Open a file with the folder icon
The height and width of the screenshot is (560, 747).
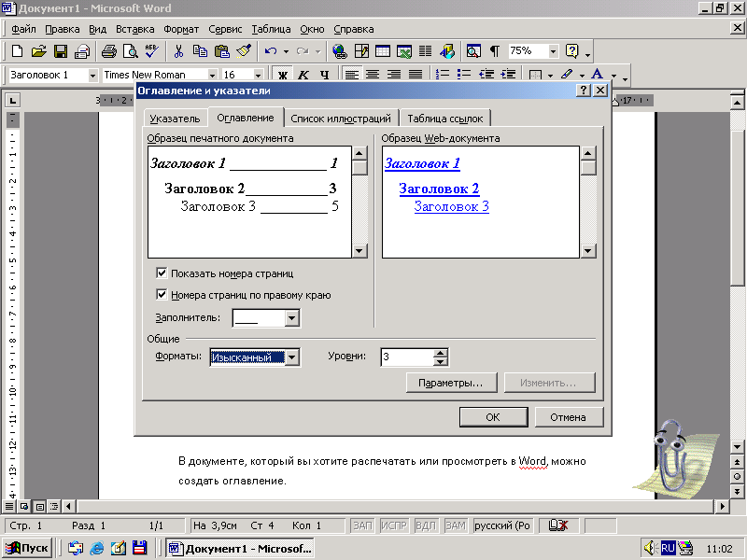38,51
